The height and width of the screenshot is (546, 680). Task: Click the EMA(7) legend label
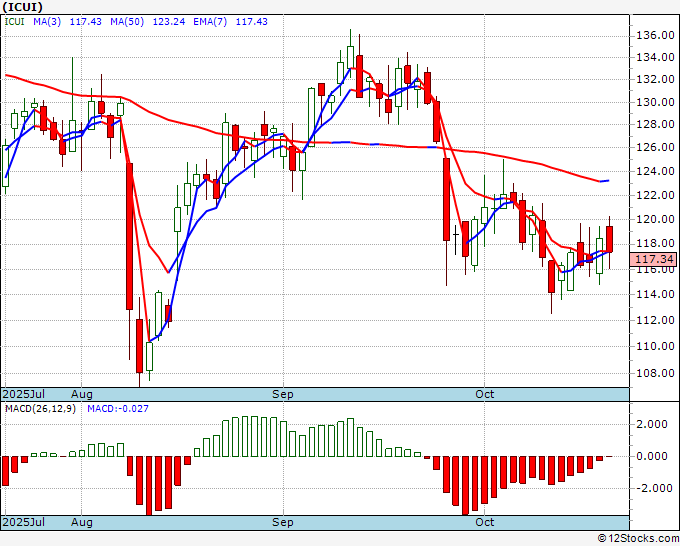tap(210, 21)
